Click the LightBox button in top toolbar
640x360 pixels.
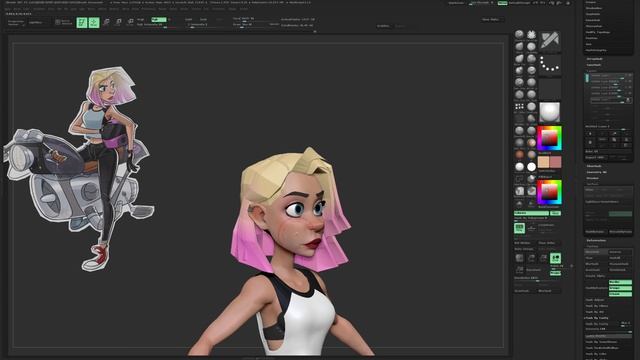pos(35,22)
